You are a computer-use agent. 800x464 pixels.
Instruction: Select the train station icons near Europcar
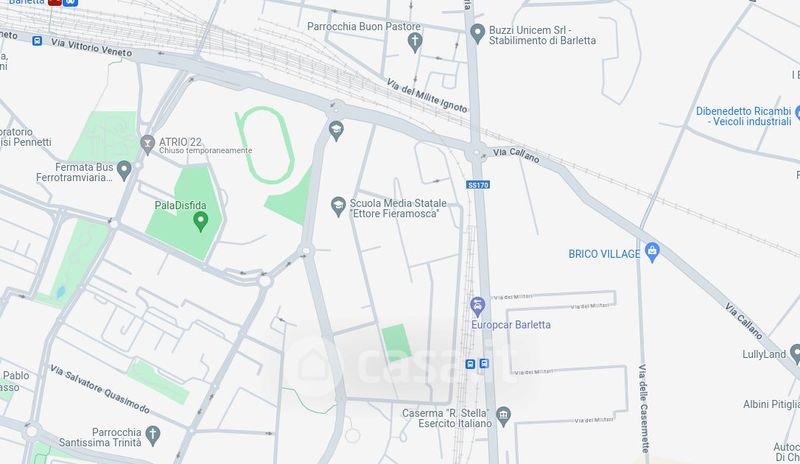pos(477,364)
